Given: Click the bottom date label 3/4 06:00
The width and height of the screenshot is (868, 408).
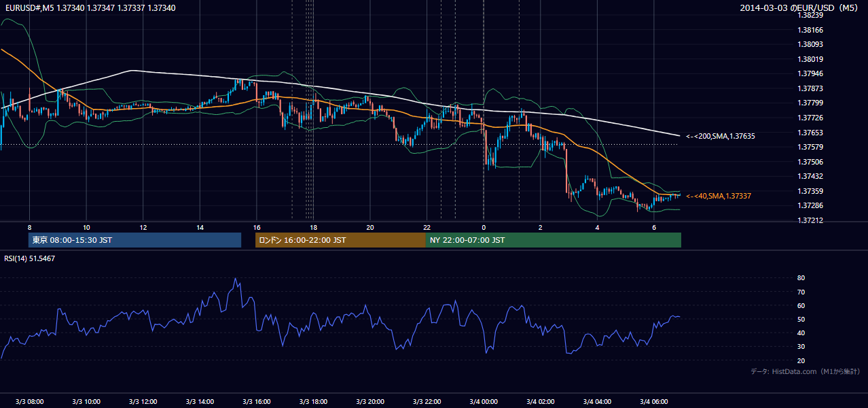Looking at the screenshot, I should pyautogui.click(x=655, y=401).
